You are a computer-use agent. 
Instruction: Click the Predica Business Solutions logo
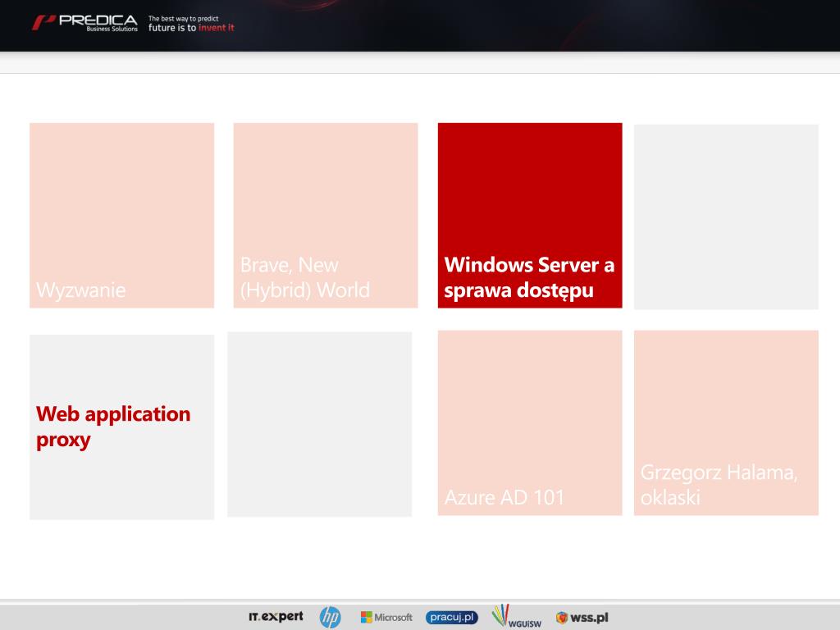coord(84,23)
